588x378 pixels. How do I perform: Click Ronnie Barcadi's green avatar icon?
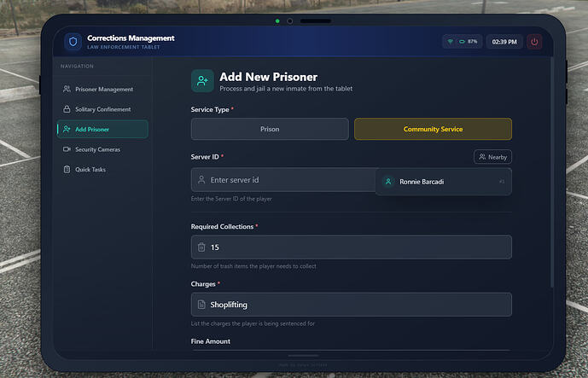tap(388, 182)
